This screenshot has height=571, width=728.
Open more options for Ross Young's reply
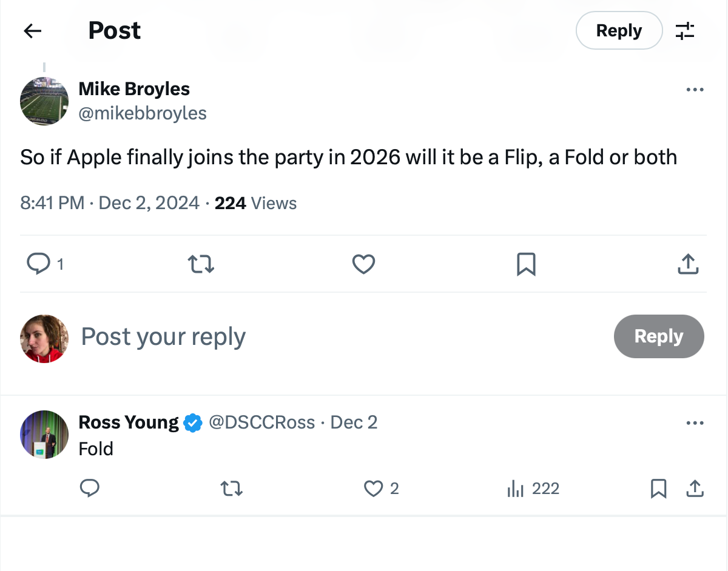pos(694,422)
